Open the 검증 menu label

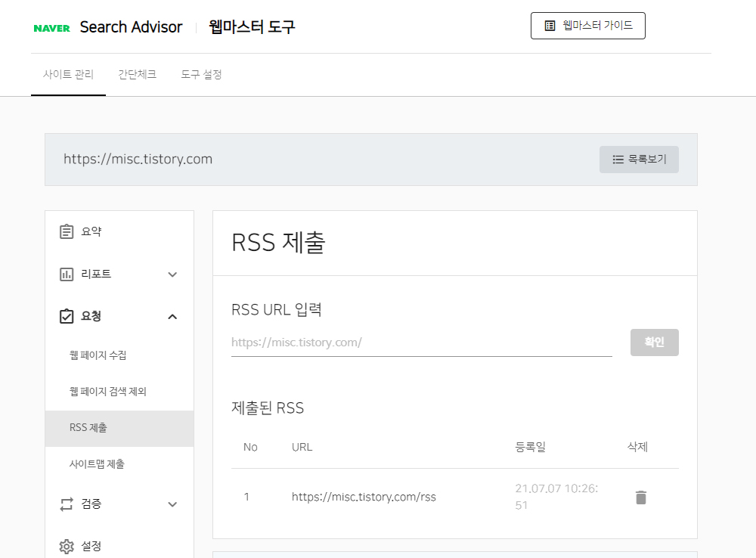pyautogui.click(x=91, y=504)
